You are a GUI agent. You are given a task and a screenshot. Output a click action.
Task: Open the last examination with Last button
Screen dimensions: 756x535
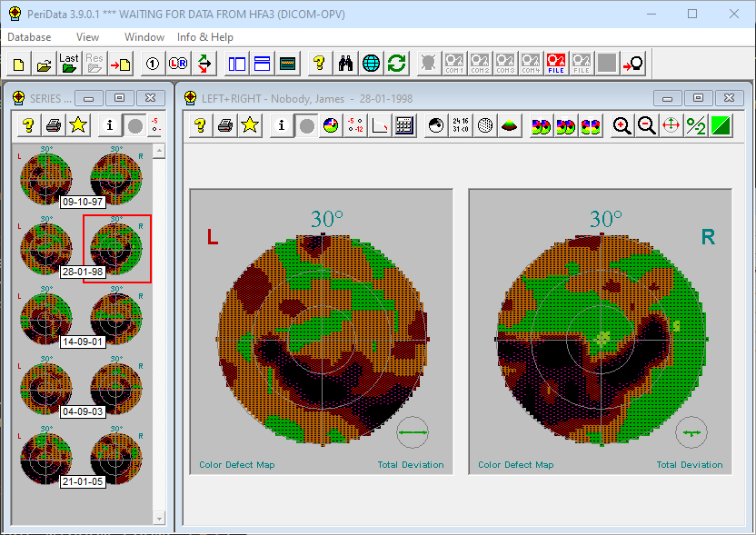69,64
